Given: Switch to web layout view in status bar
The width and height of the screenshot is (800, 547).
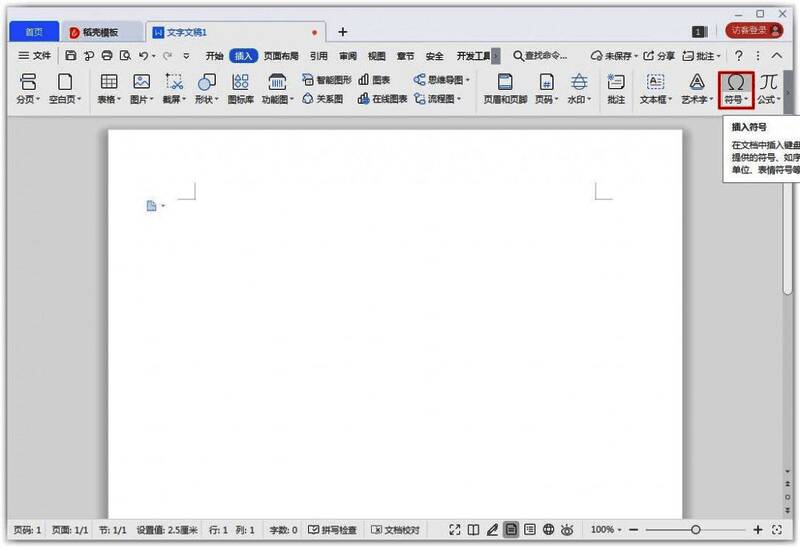Looking at the screenshot, I should (x=548, y=529).
